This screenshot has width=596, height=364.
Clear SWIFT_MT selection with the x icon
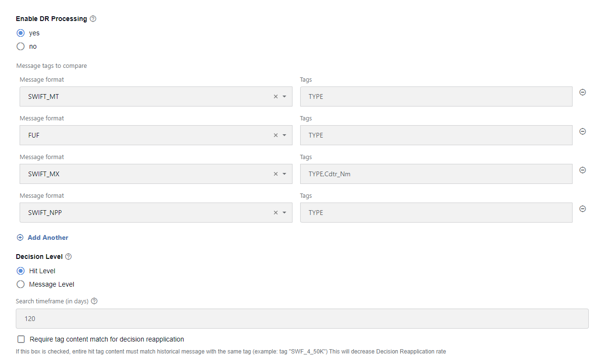(275, 96)
